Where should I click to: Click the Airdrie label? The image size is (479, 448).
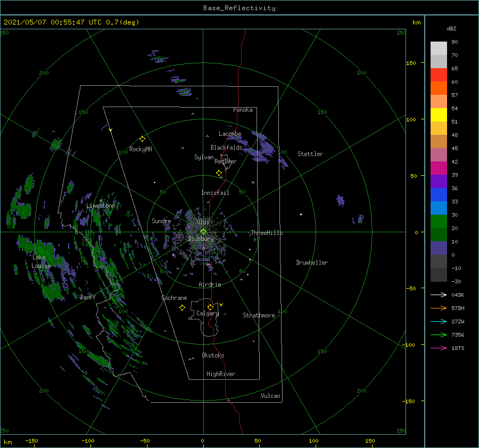[x=210, y=284]
